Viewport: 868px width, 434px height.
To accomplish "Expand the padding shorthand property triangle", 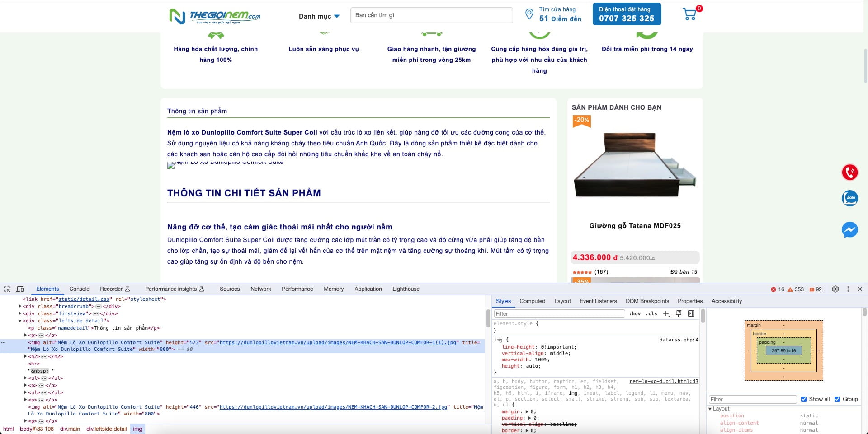I will coord(530,418).
